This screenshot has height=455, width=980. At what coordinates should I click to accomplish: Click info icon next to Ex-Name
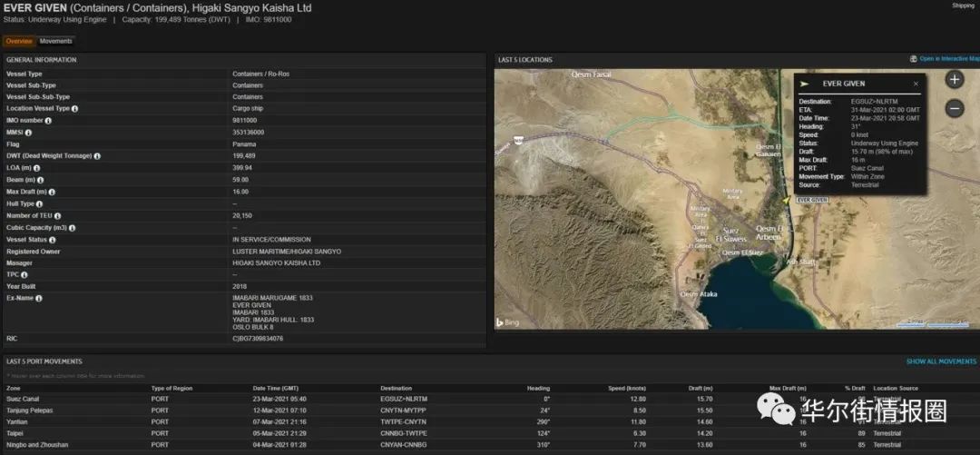[x=39, y=299]
